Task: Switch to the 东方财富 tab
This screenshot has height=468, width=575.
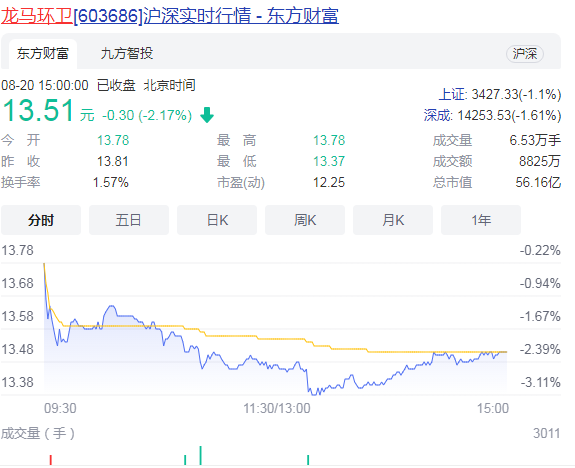Action: (x=43, y=54)
